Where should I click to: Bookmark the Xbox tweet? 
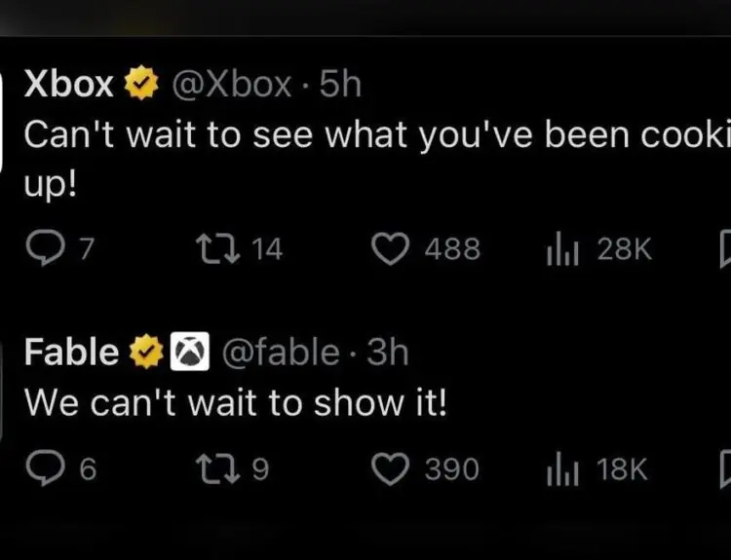tap(724, 249)
